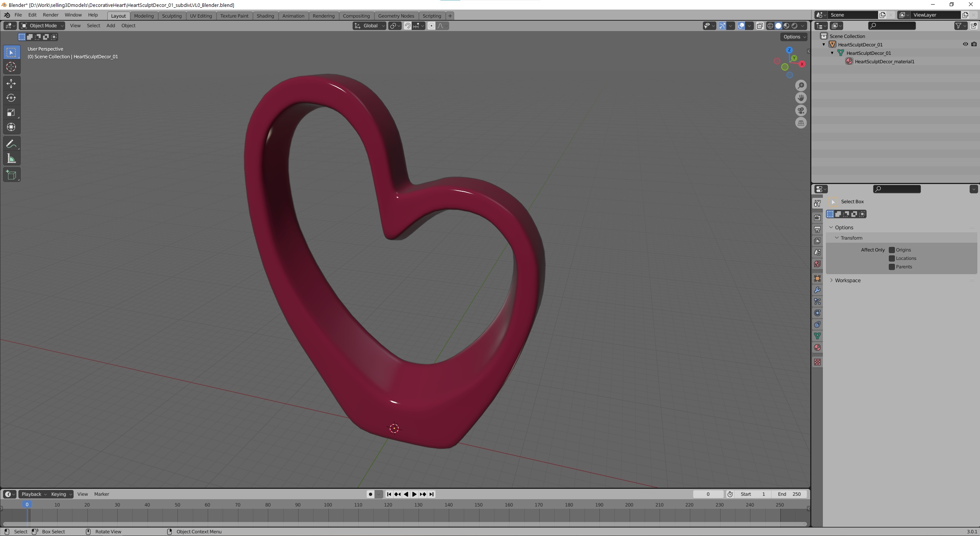Open the Object Mode dropdown

coord(42,26)
